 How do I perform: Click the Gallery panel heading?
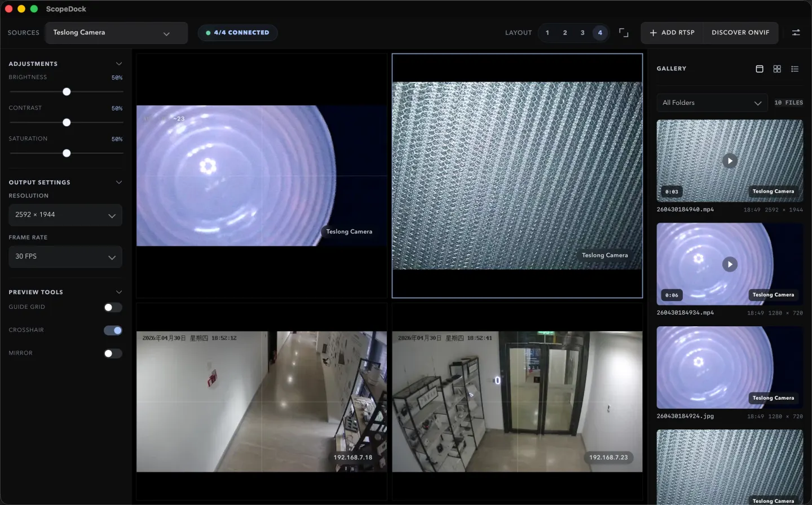(x=671, y=69)
